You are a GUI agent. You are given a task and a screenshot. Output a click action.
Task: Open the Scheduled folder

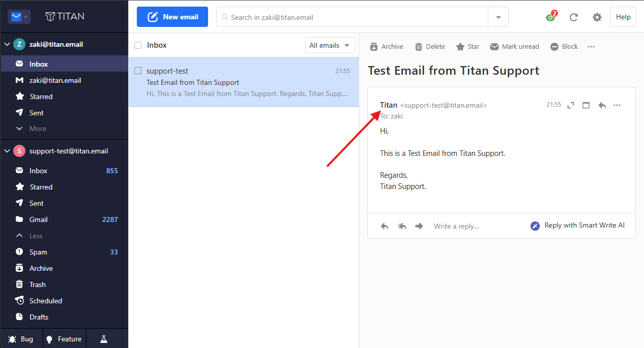64,301
